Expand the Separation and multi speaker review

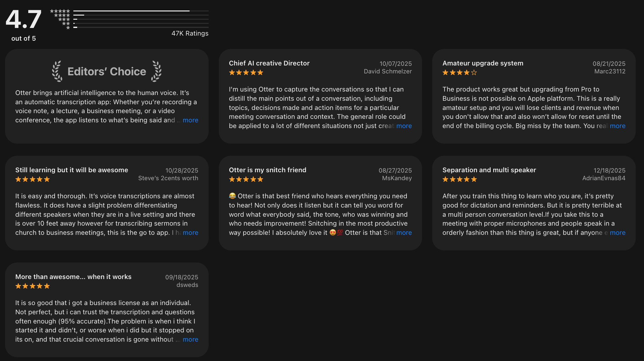[x=618, y=233]
